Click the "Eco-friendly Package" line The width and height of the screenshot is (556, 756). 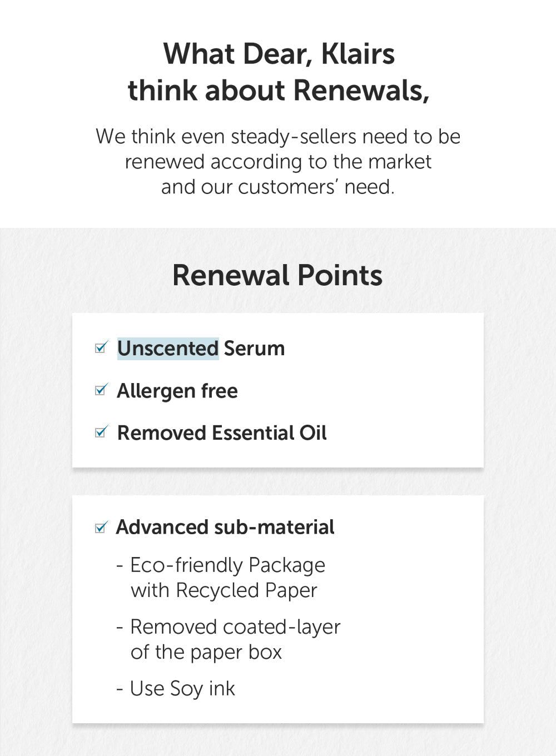227,565
